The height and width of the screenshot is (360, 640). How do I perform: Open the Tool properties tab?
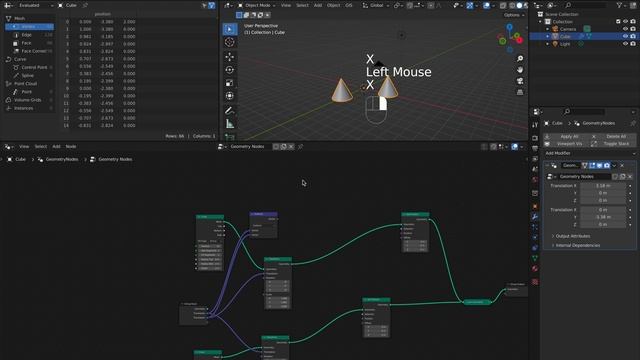point(535,125)
